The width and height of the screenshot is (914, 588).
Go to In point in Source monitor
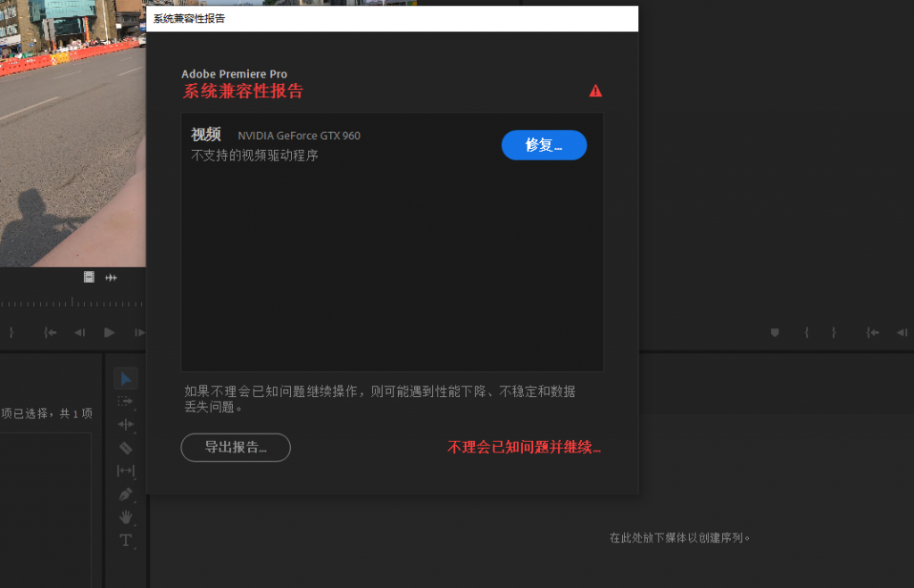pyautogui.click(x=50, y=332)
